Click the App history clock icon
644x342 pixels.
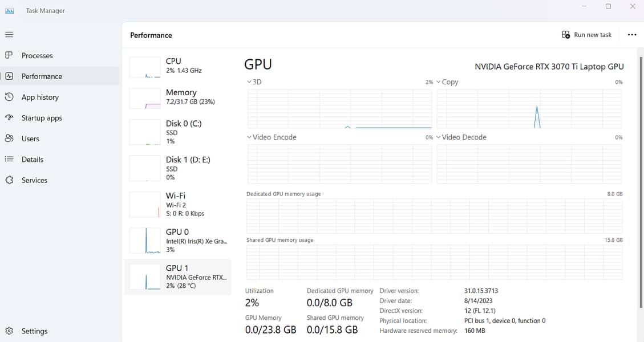[x=9, y=97]
